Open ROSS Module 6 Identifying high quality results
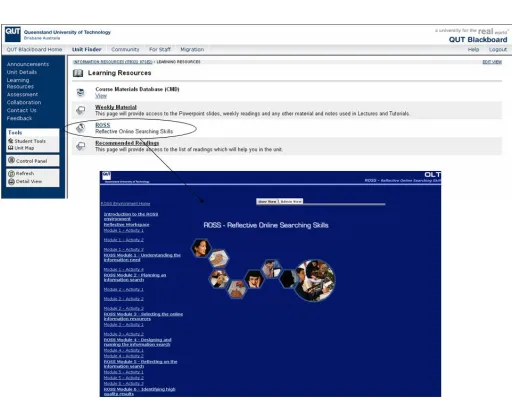 (139, 391)
